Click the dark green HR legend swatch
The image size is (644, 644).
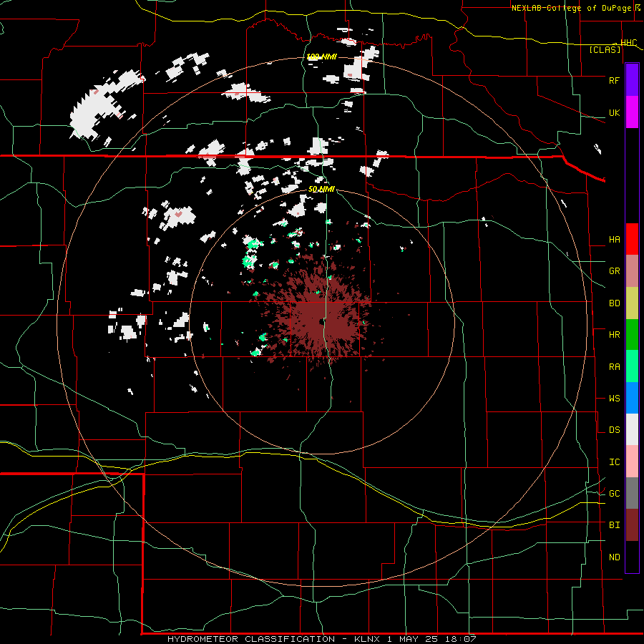click(632, 335)
